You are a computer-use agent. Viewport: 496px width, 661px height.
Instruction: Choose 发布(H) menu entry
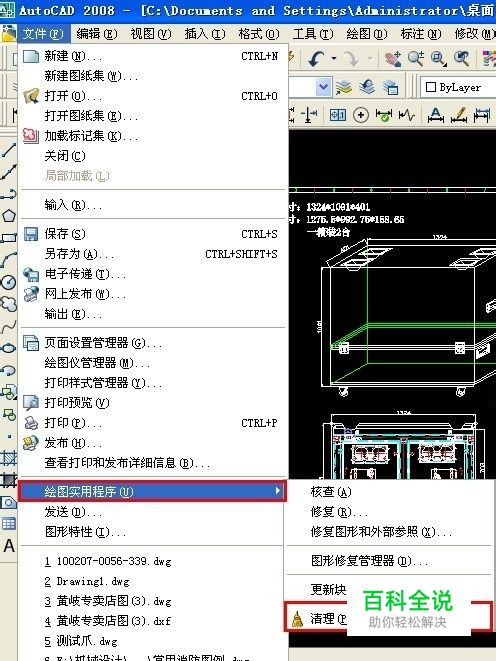point(153,443)
